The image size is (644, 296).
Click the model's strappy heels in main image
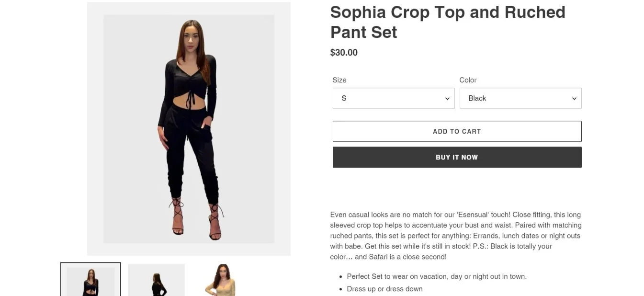196,219
